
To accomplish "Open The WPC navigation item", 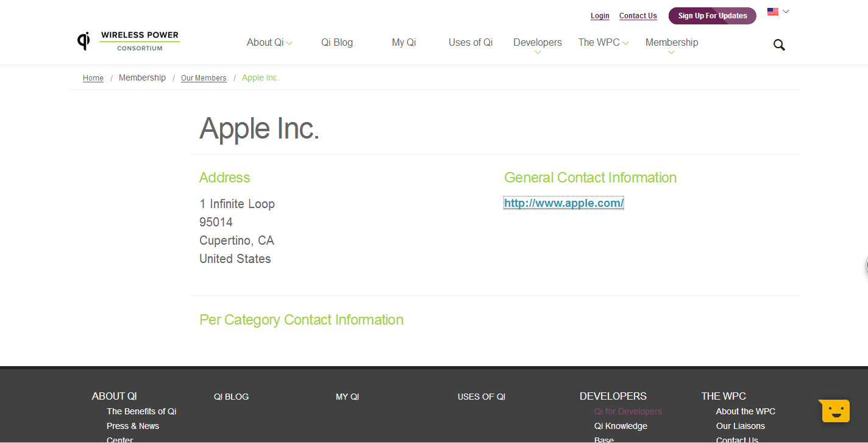I will (599, 42).
